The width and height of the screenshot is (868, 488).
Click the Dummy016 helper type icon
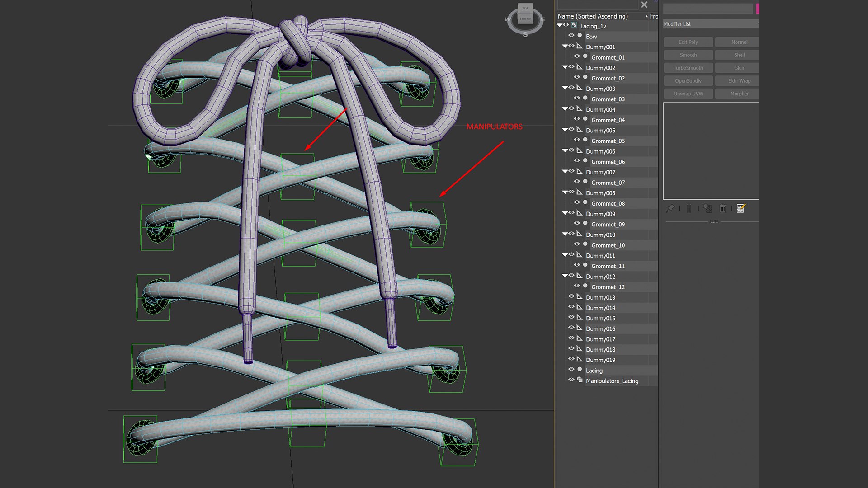[580, 328]
